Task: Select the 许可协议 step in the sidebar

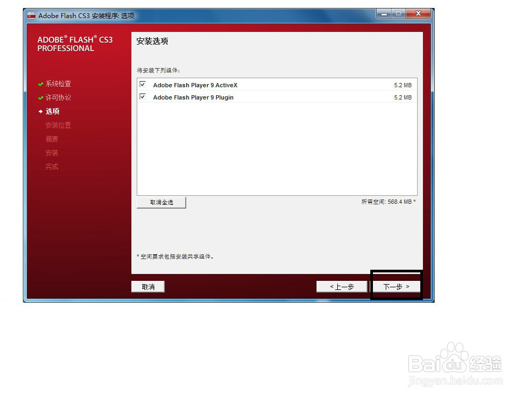Action: tap(59, 98)
